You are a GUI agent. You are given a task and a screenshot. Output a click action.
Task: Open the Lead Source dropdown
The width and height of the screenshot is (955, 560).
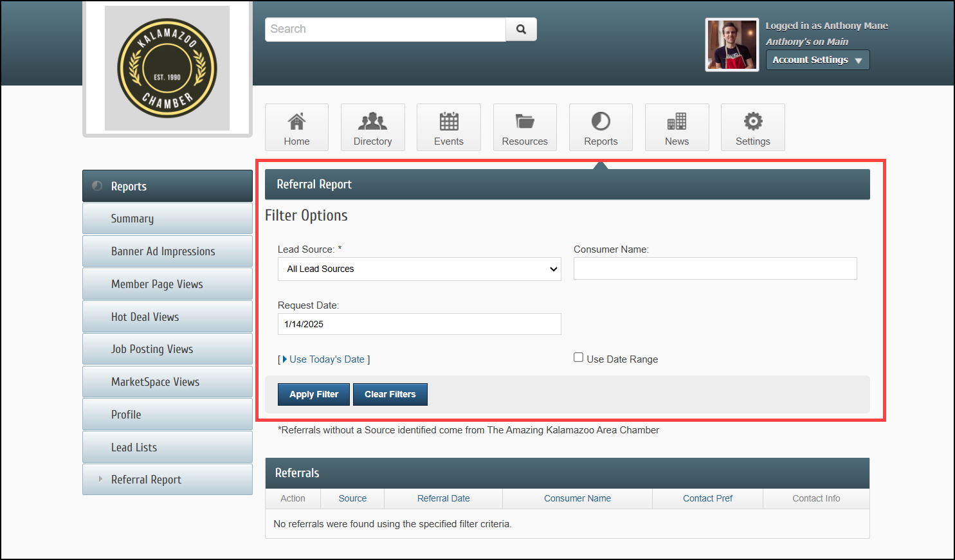[x=419, y=269]
